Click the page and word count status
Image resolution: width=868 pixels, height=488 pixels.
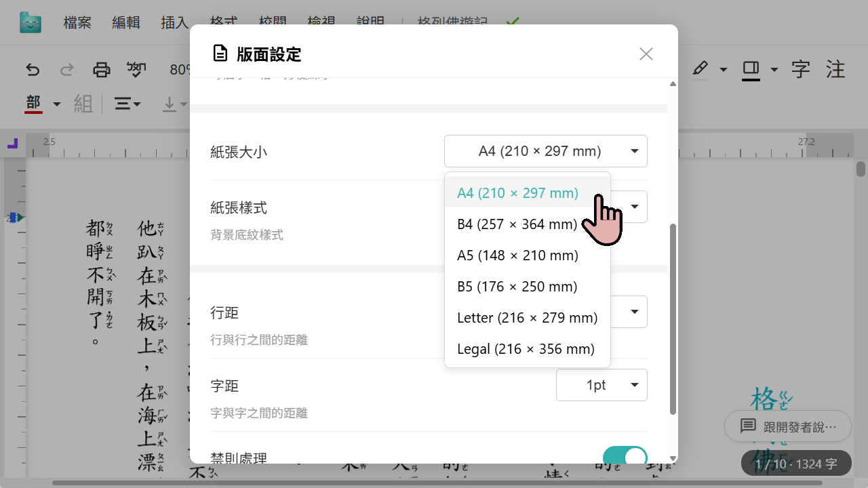[x=797, y=465]
